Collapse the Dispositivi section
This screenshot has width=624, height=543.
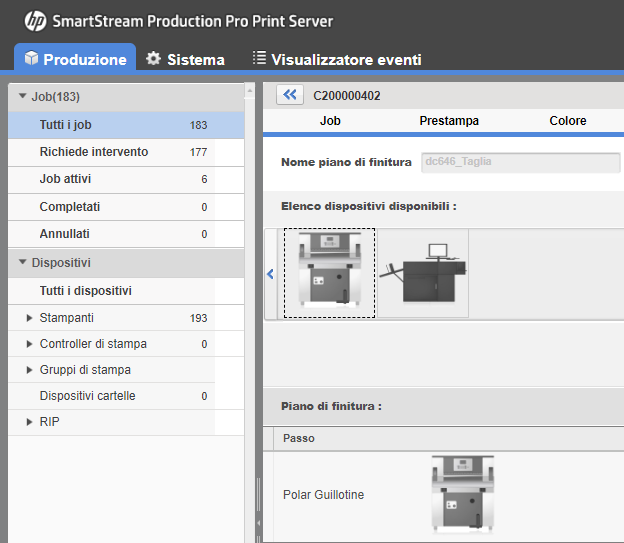tap(23, 262)
